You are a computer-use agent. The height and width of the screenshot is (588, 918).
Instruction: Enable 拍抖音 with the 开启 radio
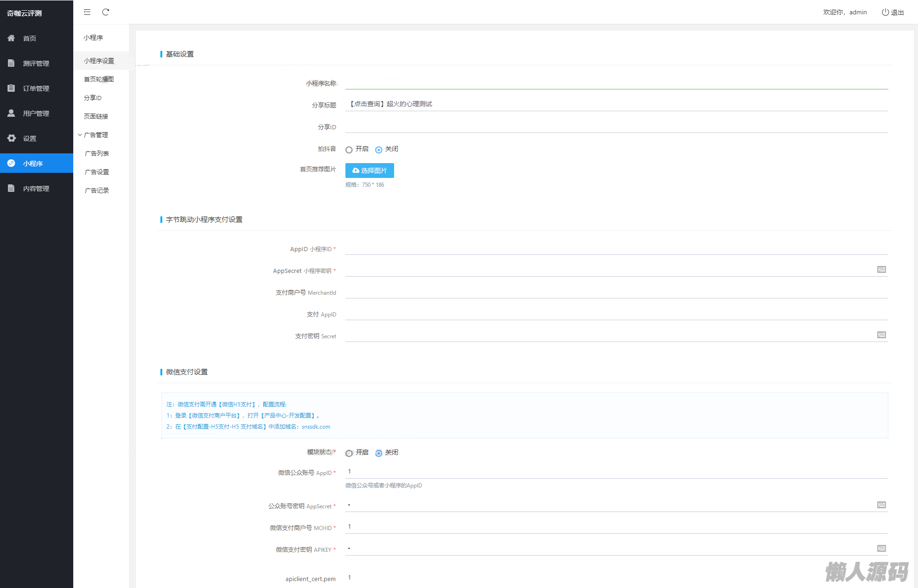tap(349, 150)
